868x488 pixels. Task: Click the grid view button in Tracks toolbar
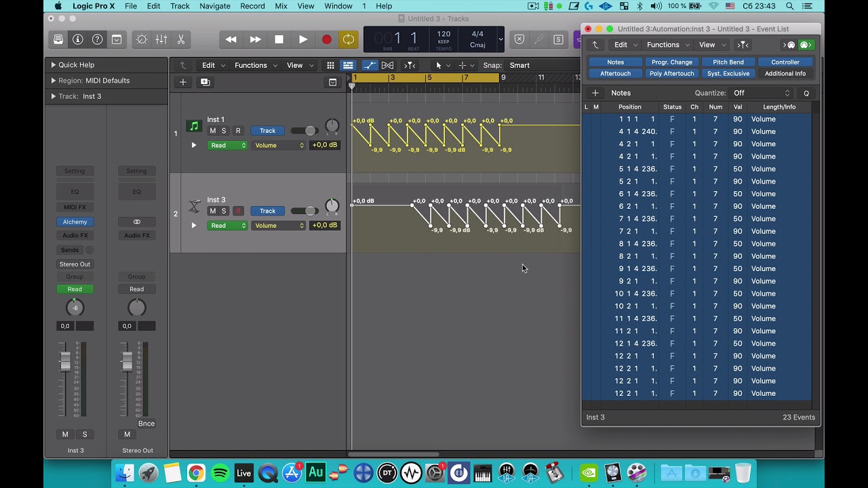330,65
